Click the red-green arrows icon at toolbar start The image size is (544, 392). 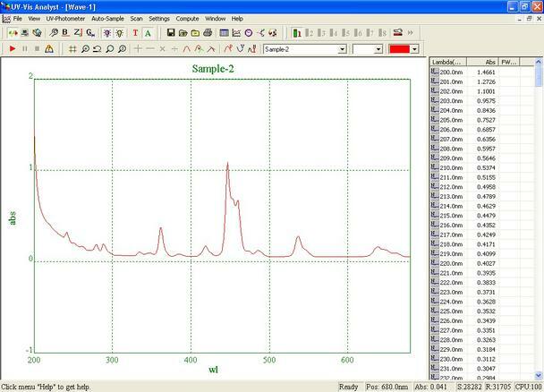click(x=13, y=33)
